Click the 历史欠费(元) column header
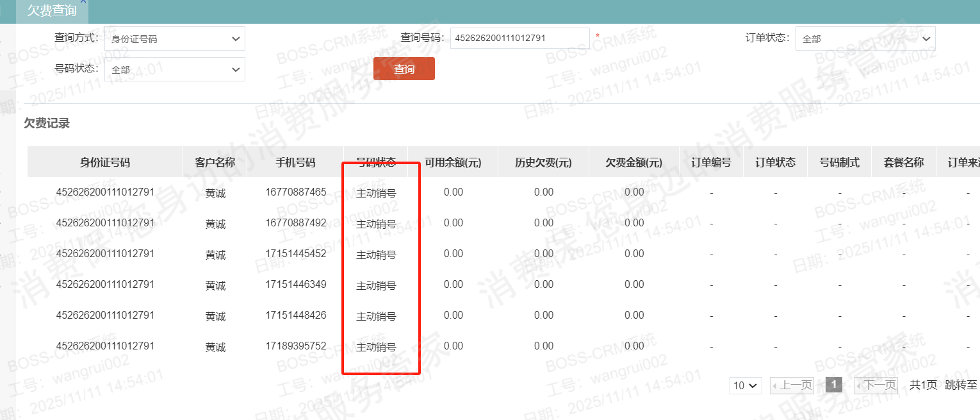Viewport: 980px width, 420px height. point(543,163)
